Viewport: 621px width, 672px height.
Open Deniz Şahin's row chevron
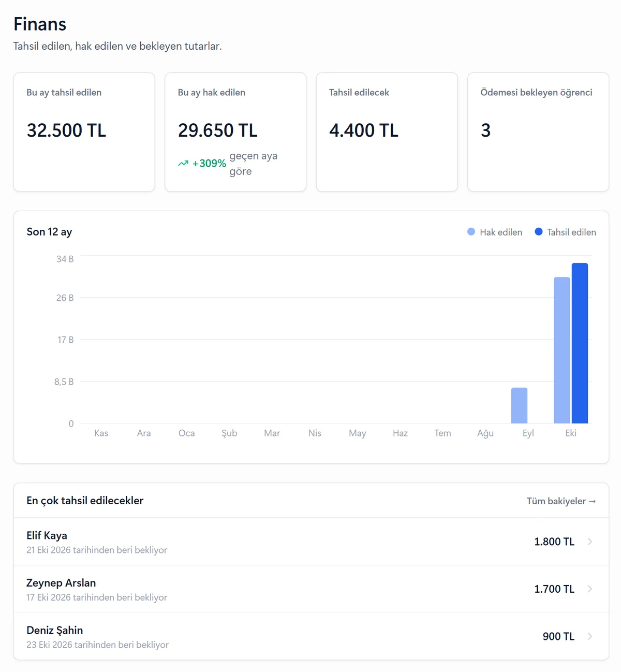590,636
